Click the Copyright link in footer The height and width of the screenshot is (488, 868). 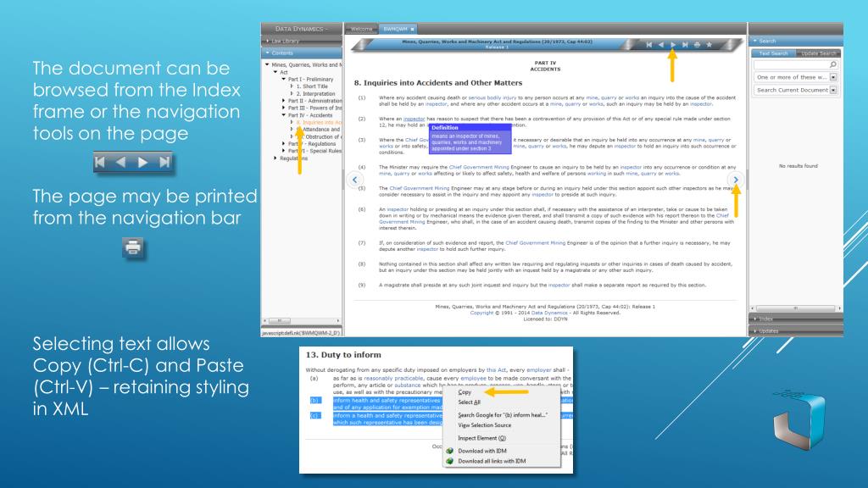click(x=481, y=313)
